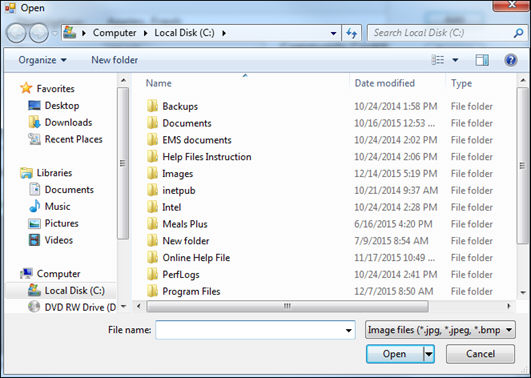This screenshot has height=378, width=531.
Task: Click Computer in the address breadcrumb
Action: 114,33
